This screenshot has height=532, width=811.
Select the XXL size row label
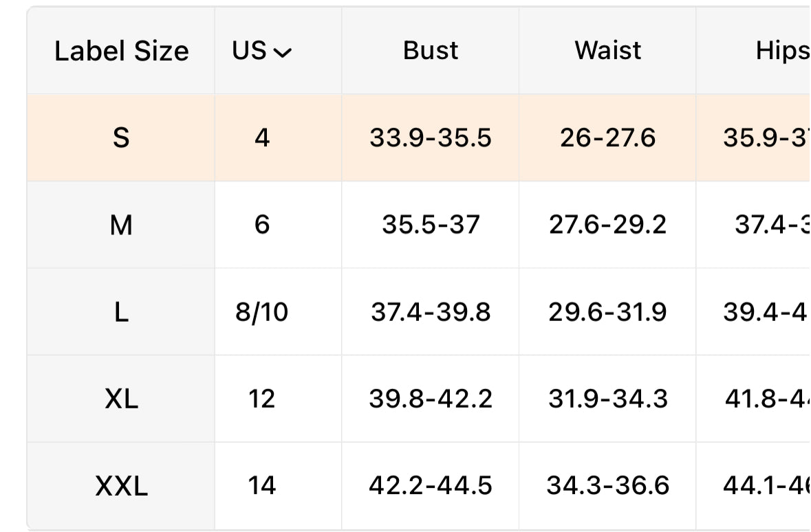[121, 486]
